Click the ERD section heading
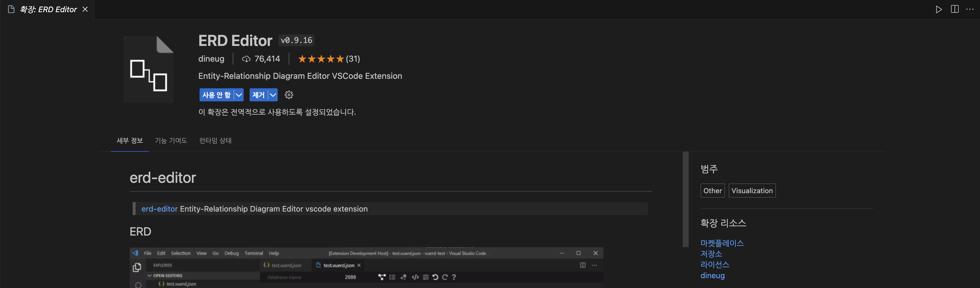The height and width of the screenshot is (288, 980). point(140,231)
